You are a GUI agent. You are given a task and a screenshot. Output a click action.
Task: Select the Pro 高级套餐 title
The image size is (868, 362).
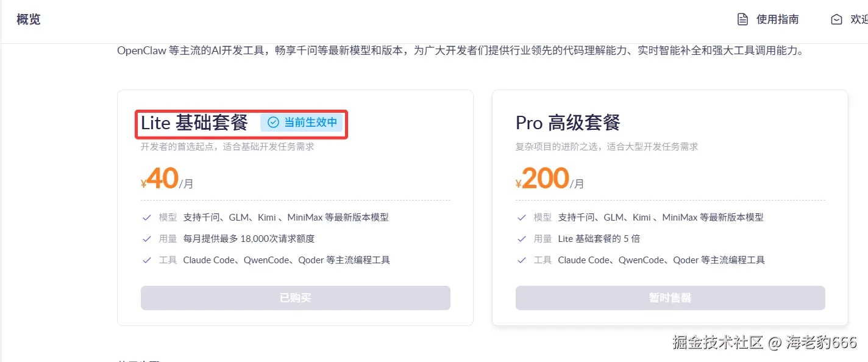coord(567,122)
